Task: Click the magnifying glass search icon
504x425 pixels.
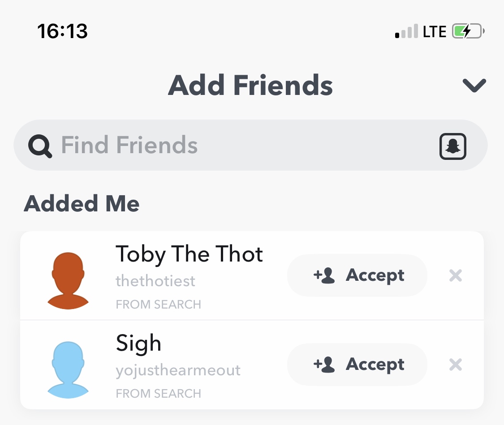Action: coord(40,146)
